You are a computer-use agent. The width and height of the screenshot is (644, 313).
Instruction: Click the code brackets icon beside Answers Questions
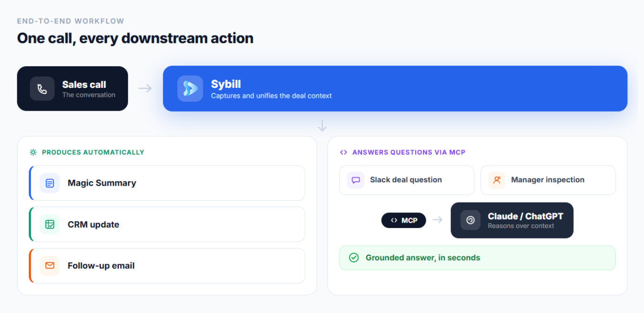[343, 152]
